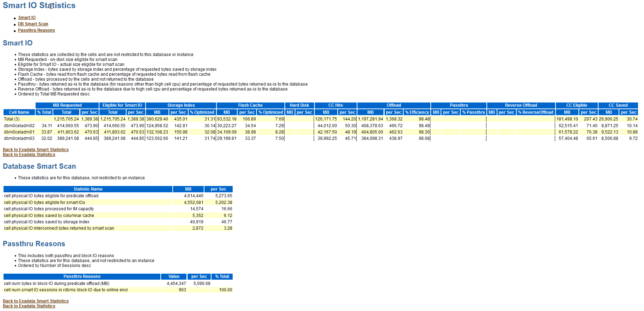The height and width of the screenshot is (311, 644).
Task: Click the Cell Name column header
Action: 19,112
